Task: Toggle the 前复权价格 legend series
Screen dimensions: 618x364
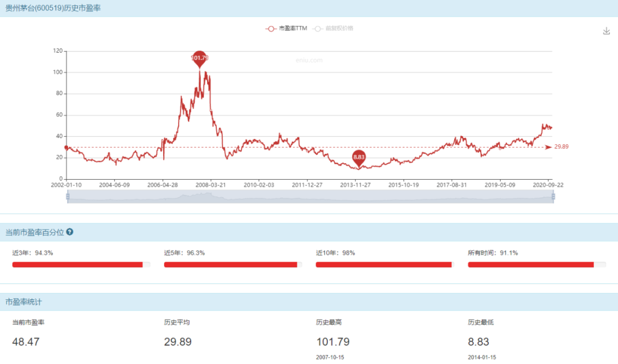Action: (334, 29)
